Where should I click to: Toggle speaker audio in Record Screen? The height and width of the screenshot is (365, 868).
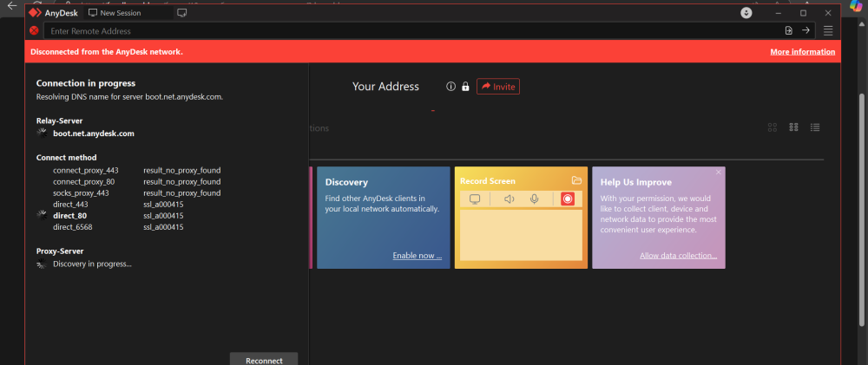pos(510,199)
